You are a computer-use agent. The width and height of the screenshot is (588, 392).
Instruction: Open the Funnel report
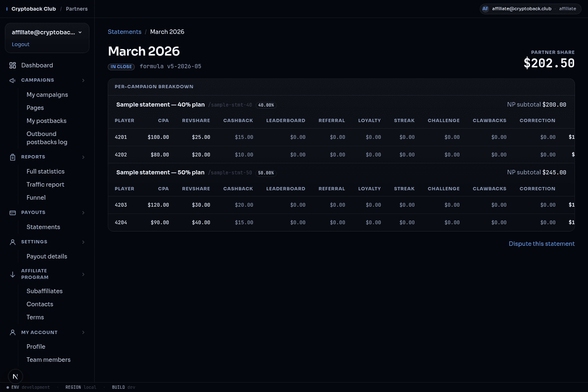pos(36,198)
